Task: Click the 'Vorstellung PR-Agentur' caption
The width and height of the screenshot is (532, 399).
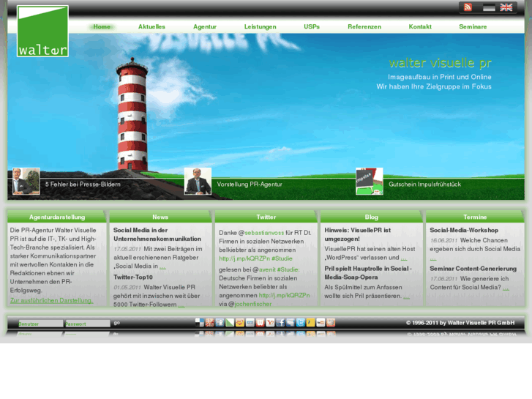Action: pos(250,184)
